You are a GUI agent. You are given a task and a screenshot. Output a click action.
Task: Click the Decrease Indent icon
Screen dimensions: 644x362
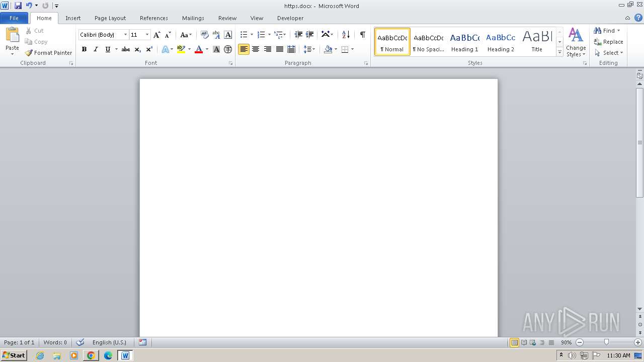pyautogui.click(x=298, y=35)
